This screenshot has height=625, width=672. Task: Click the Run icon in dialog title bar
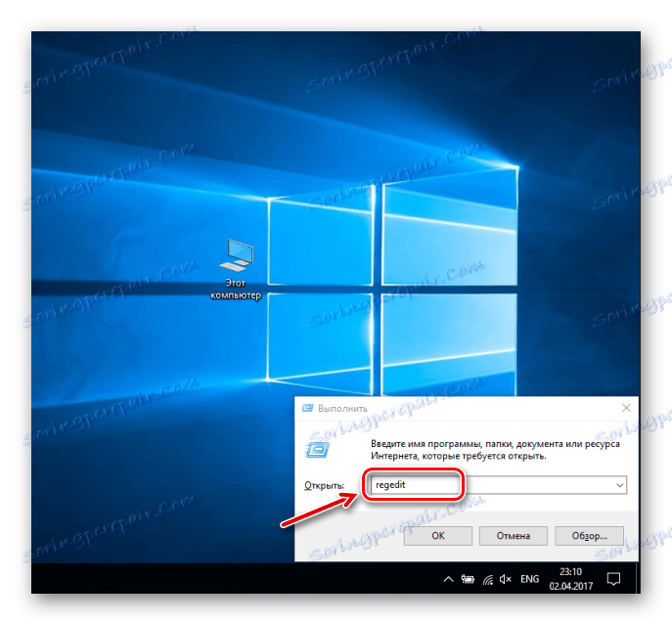coord(308,408)
